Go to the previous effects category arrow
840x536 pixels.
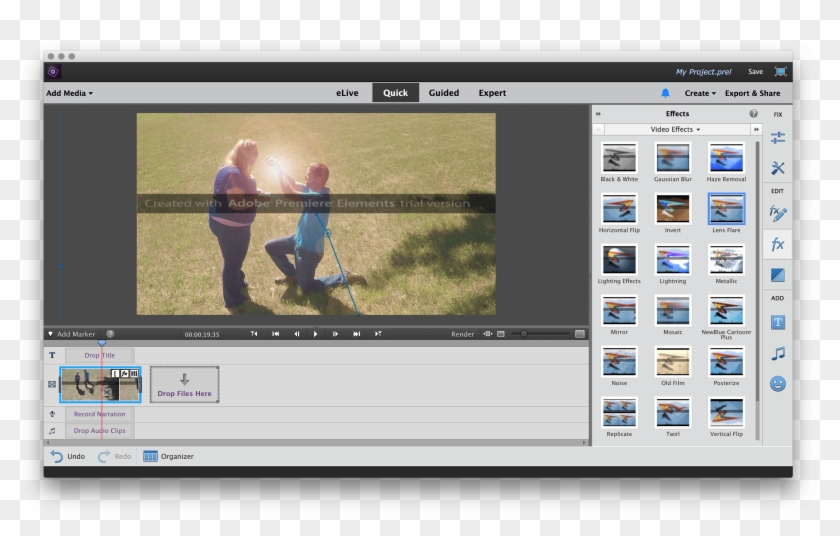pyautogui.click(x=598, y=129)
